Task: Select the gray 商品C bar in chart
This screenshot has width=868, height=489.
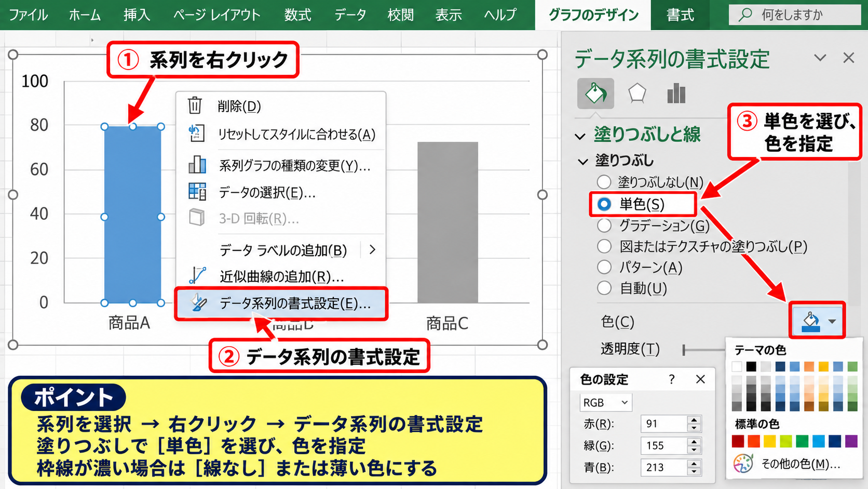Action: [447, 222]
